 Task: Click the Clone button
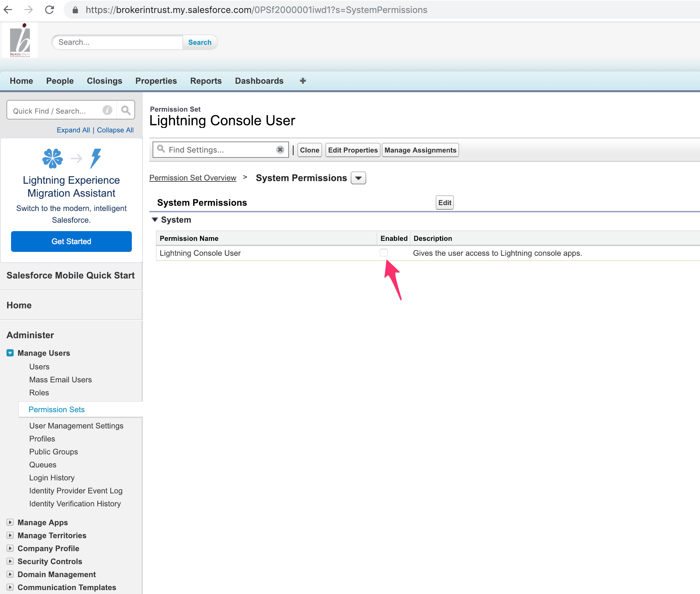[x=309, y=150]
